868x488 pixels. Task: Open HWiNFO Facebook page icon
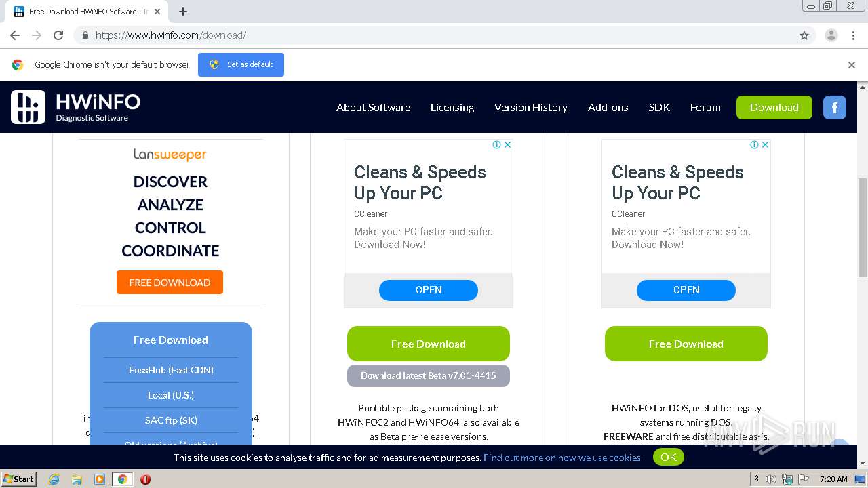click(x=835, y=107)
